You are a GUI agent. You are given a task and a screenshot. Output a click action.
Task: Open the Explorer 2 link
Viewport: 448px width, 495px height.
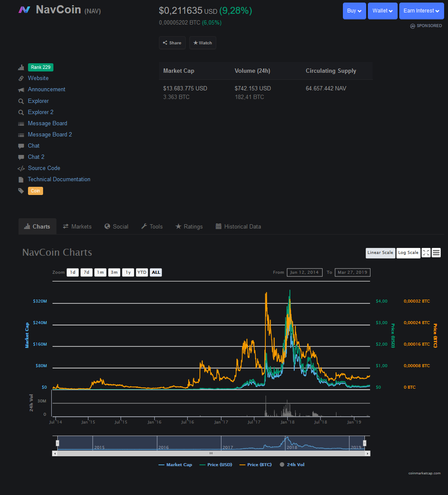click(40, 112)
